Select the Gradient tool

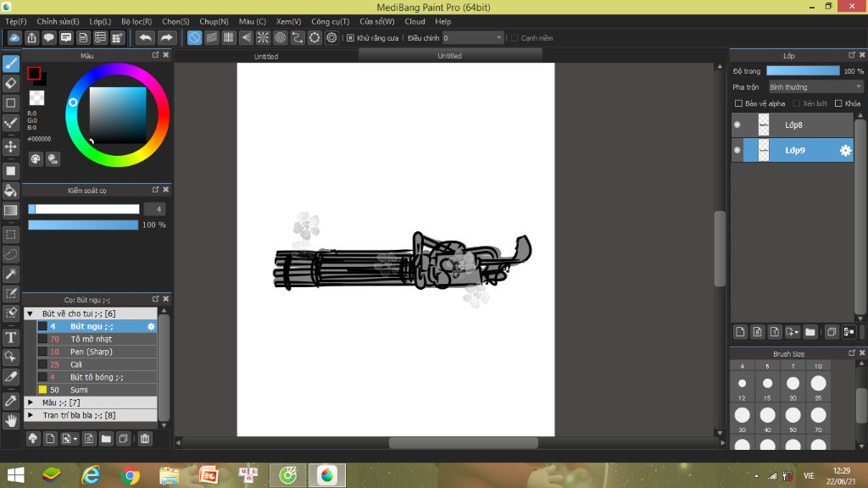pos(10,210)
